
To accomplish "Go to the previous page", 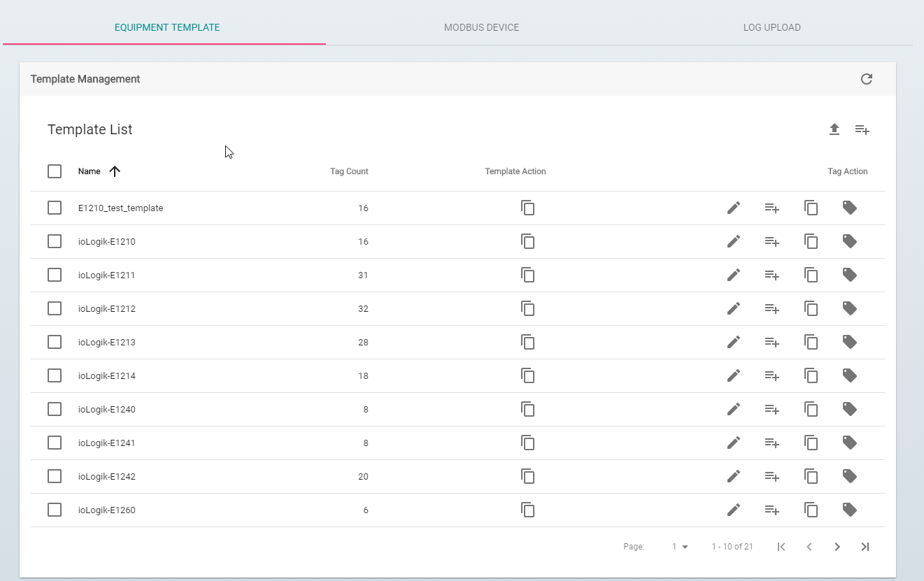I will click(809, 547).
